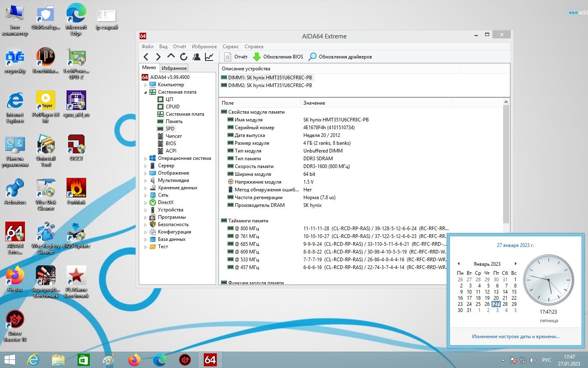Open the Сервис menu
The image size is (588, 368).
(x=231, y=47)
